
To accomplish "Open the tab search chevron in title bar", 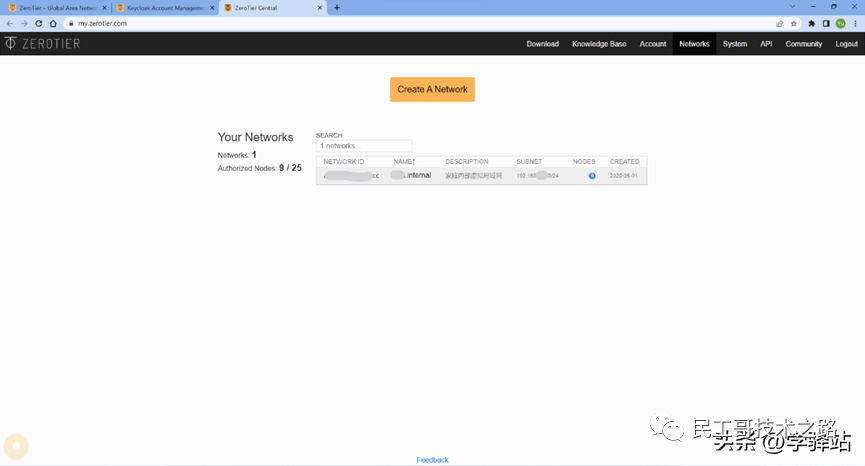I will point(792,7).
